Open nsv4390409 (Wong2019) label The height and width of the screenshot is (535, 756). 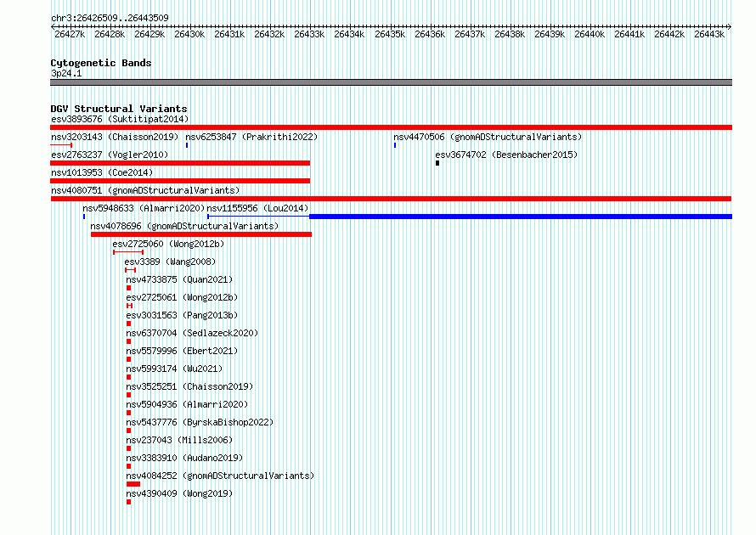pyautogui.click(x=179, y=493)
